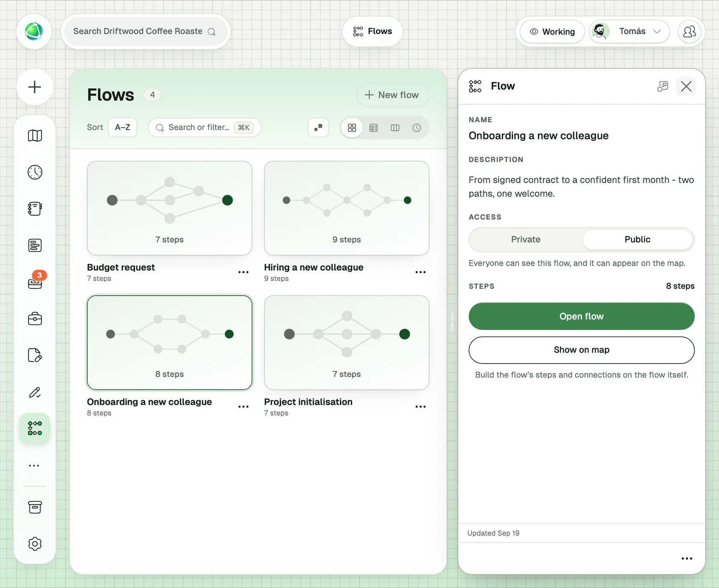The height and width of the screenshot is (588, 719).
Task: Switch to grid card view
Action: (x=352, y=128)
